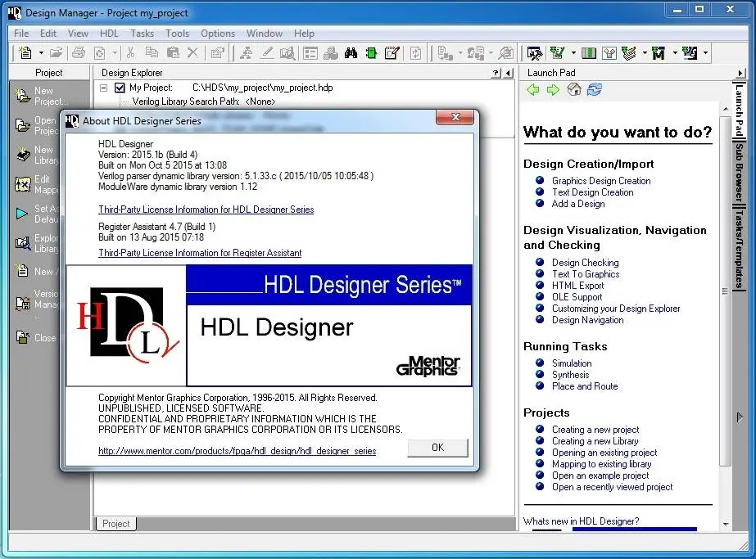This screenshot has height=559, width=756.
Task: Open Third-Party License Information for Register Assistant
Action: point(200,253)
